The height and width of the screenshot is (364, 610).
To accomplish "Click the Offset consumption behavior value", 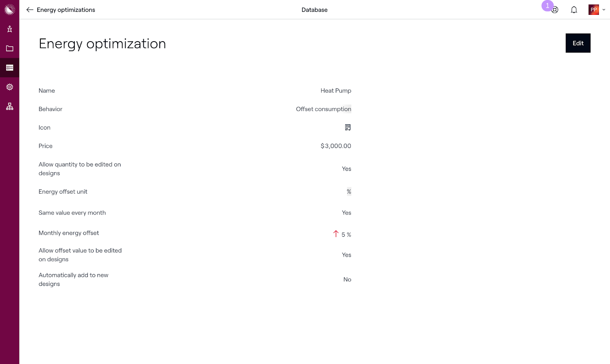I will [x=323, y=109].
